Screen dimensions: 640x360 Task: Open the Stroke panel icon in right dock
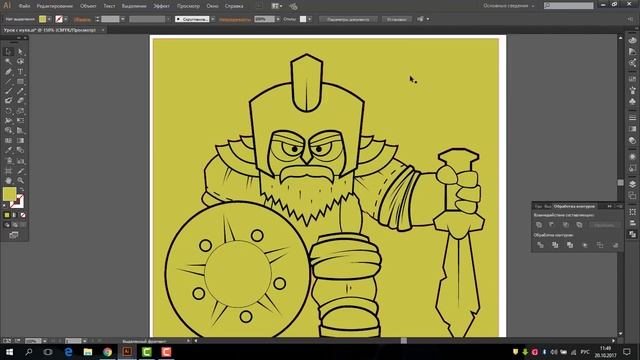point(632,118)
